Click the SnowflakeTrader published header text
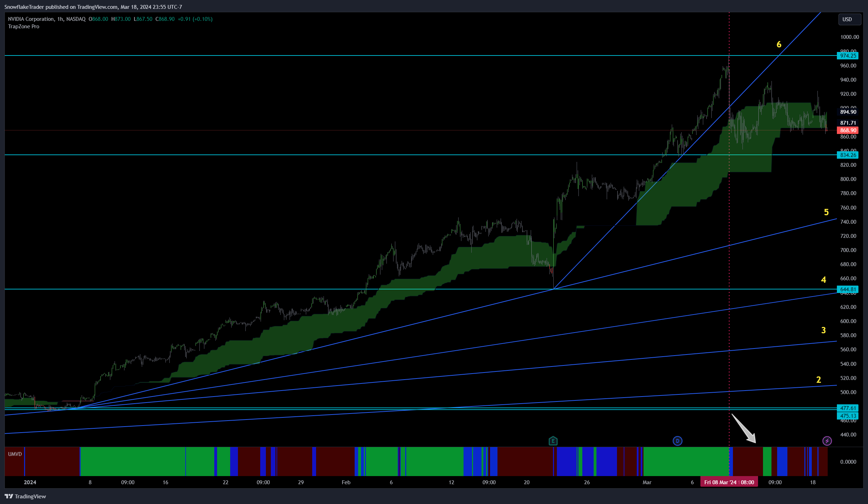Screen dimensions: 868x504 pyautogui.click(x=93, y=7)
